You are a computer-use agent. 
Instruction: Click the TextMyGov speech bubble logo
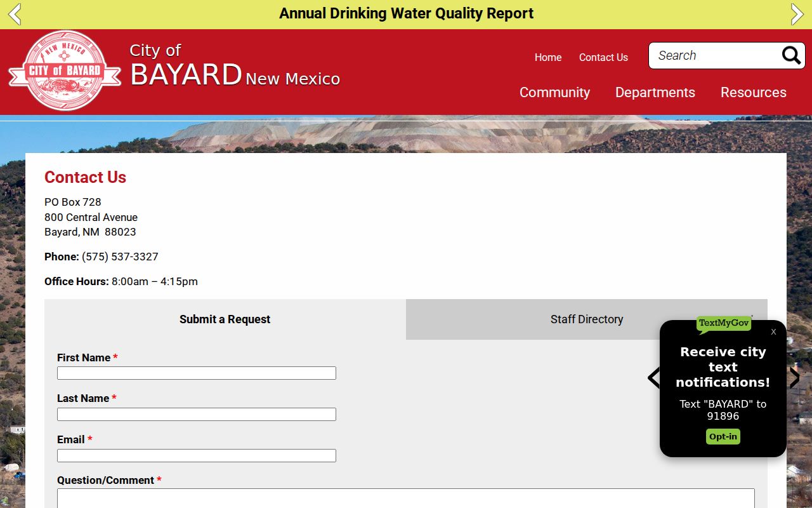[724, 324]
